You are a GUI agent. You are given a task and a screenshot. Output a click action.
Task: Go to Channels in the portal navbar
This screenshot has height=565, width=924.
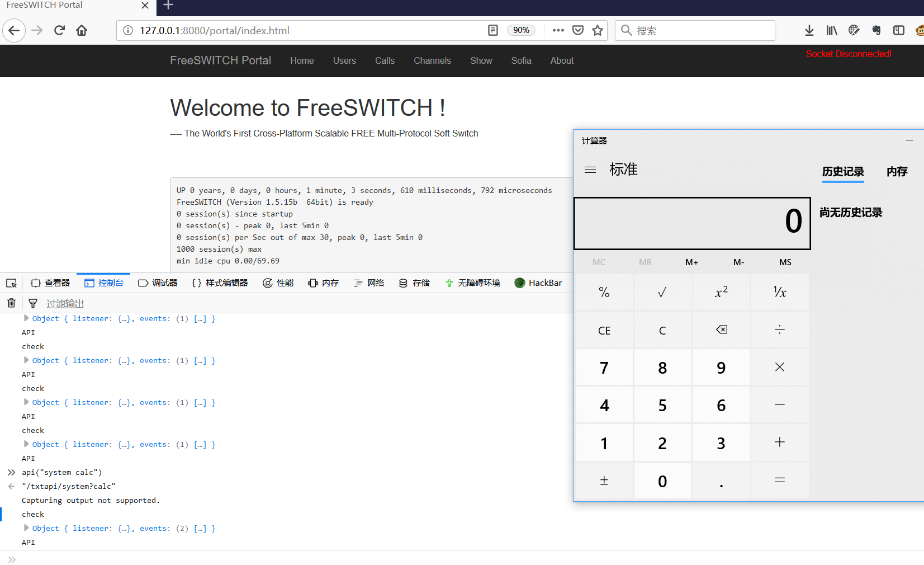point(432,60)
